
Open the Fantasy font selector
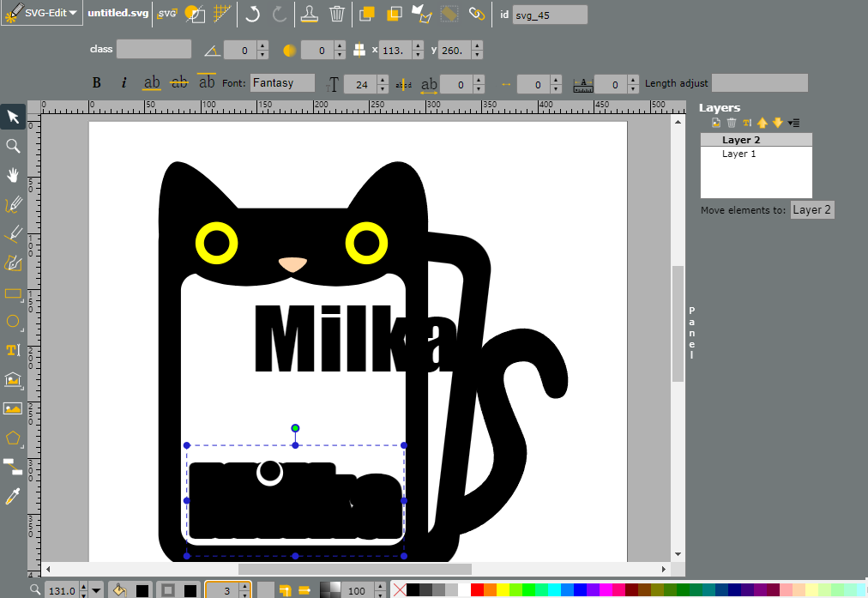pyautogui.click(x=282, y=83)
